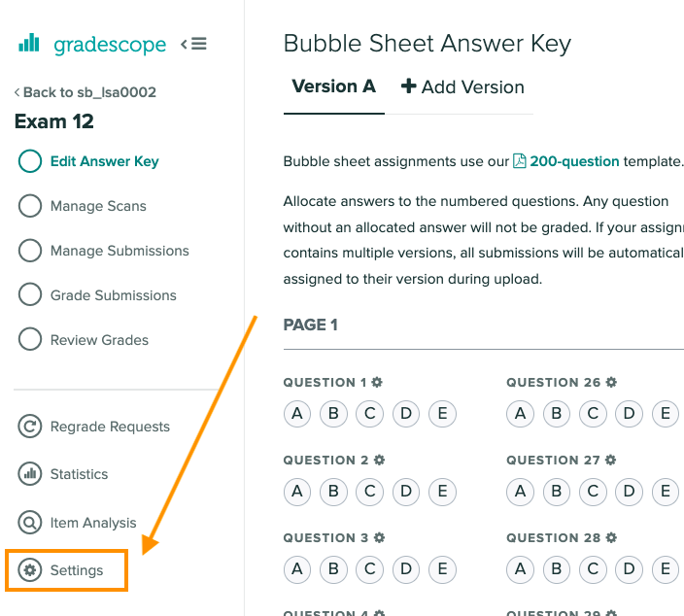Click the gear icon beside Question 28
684x616 pixels.
611,538
